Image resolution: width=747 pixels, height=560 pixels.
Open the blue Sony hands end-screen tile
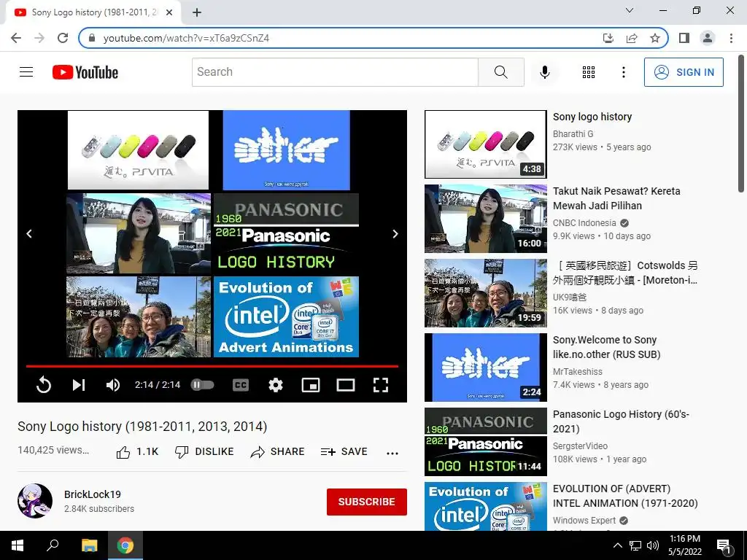click(x=286, y=150)
